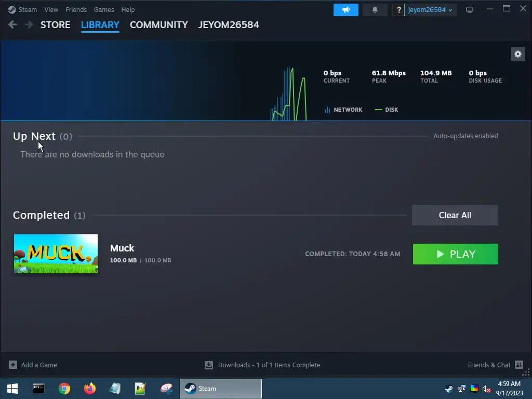Click the Muck game thumbnail
This screenshot has height=399, width=532.
click(x=56, y=254)
